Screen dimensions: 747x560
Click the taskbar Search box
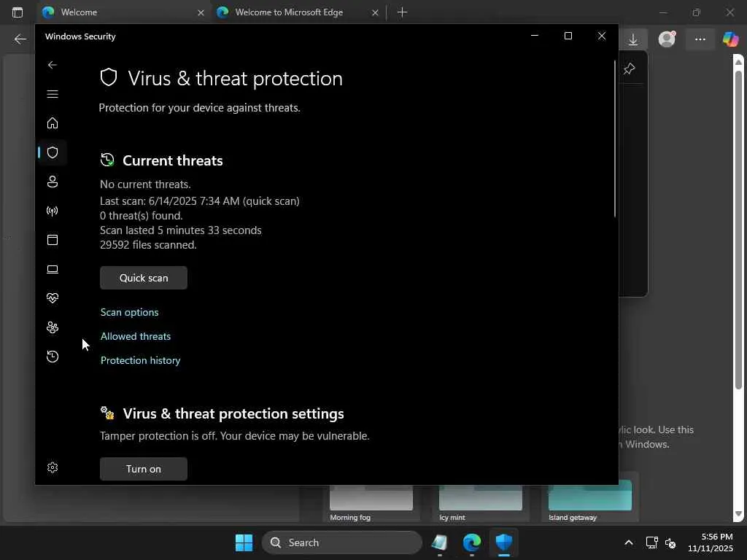coord(341,542)
